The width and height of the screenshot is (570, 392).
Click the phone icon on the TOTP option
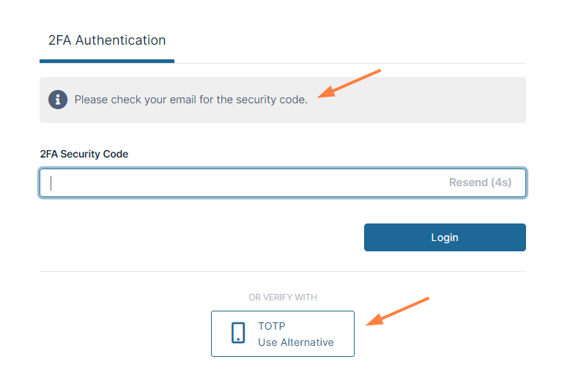point(238,333)
